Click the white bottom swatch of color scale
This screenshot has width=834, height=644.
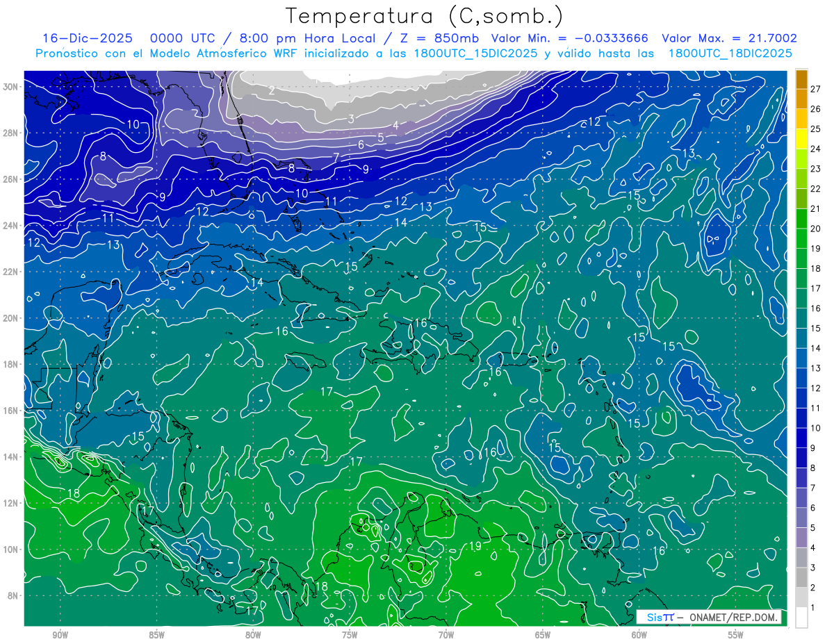pyautogui.click(x=801, y=617)
